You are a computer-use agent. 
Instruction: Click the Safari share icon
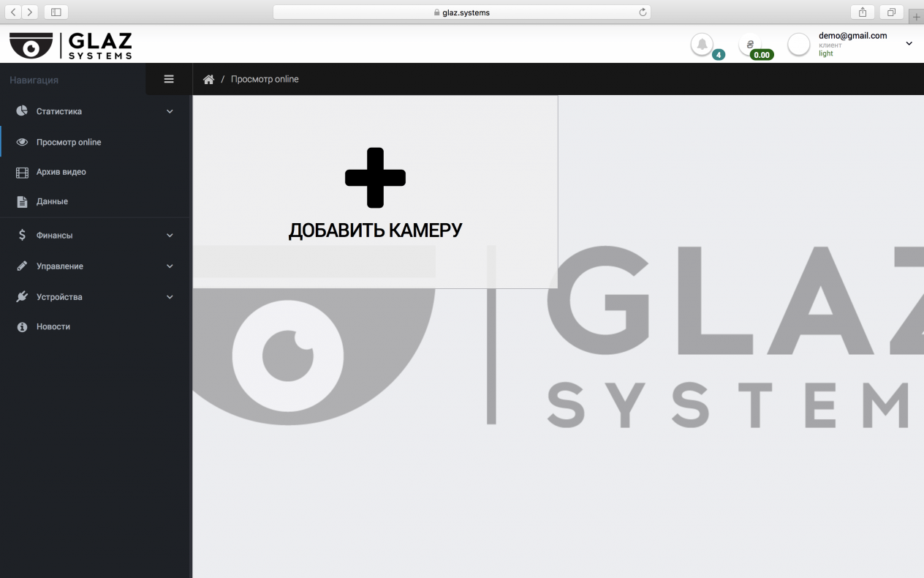tap(863, 12)
